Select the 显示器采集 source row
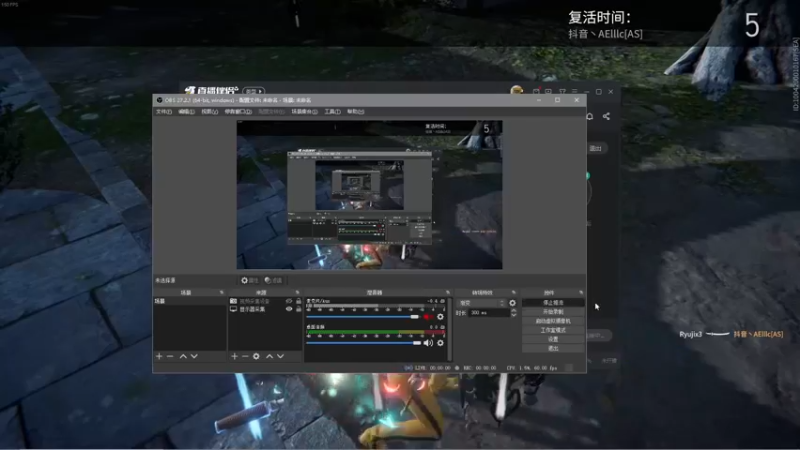Screen dimensions: 800x450 (x=266, y=309)
